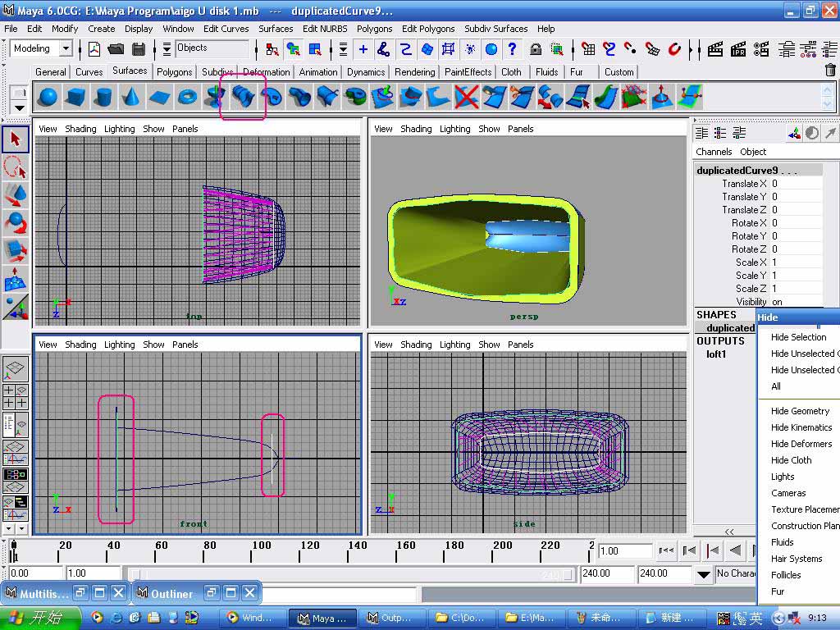The image size is (840, 630).
Task: Choose Hide Geometry from Hide menu
Action: 800,411
